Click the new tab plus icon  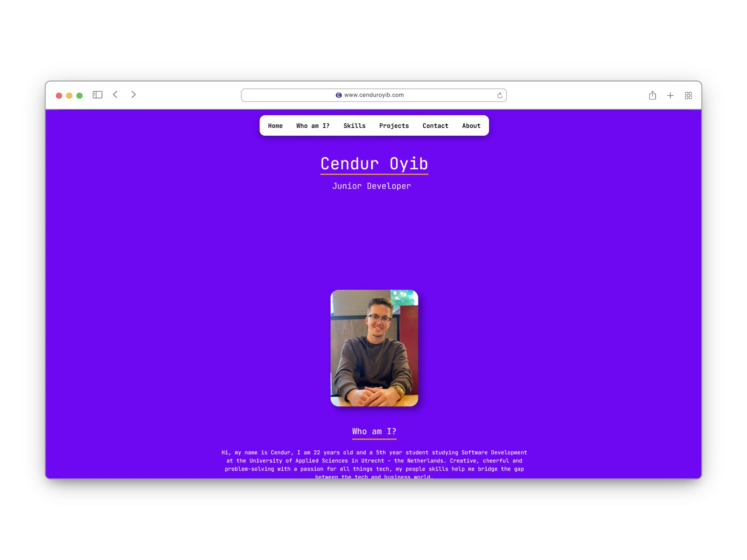coord(670,95)
